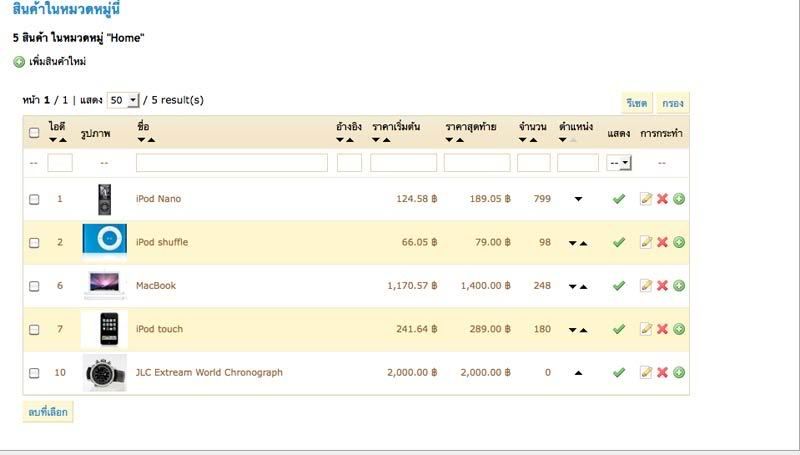800x455 pixels.
Task: Toggle displayed status of iPod Nano
Action: [618, 199]
